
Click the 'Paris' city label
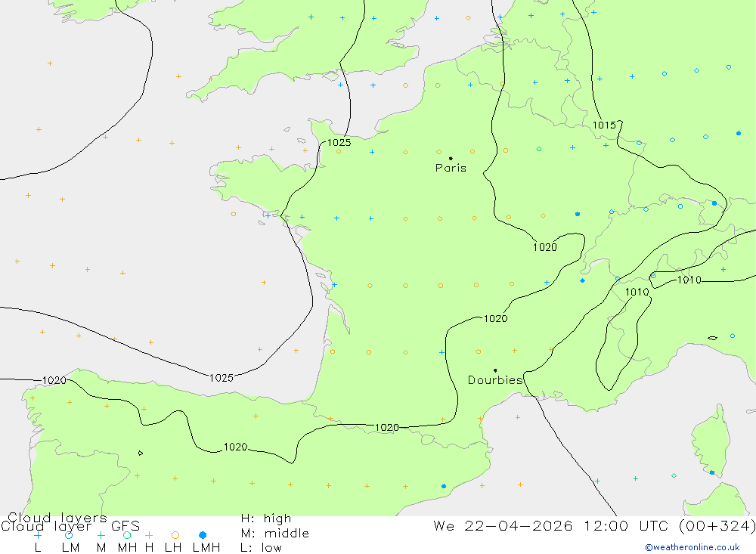[451, 168]
